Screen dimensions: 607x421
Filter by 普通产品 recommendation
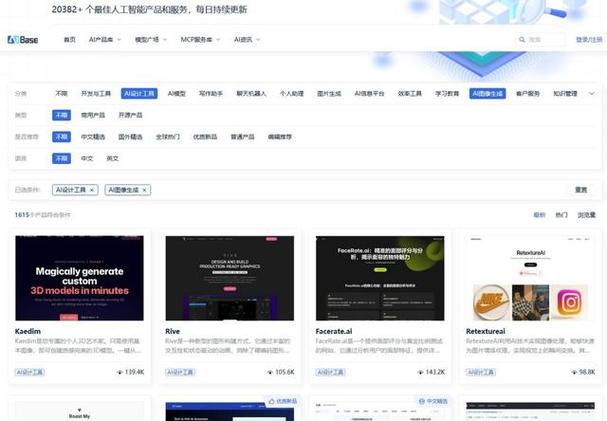coord(242,137)
